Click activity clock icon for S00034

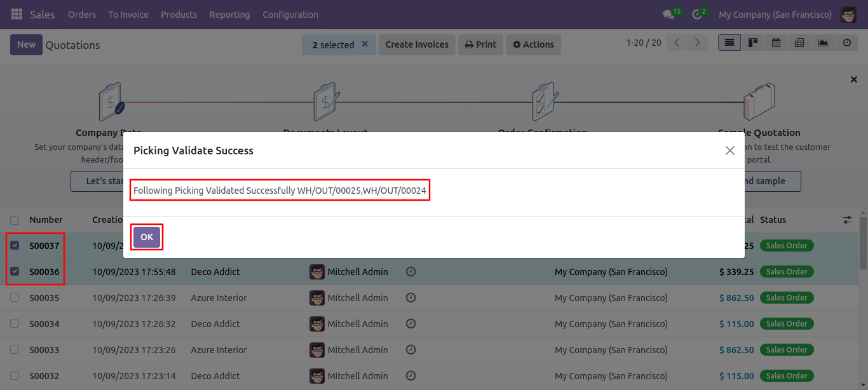[411, 324]
